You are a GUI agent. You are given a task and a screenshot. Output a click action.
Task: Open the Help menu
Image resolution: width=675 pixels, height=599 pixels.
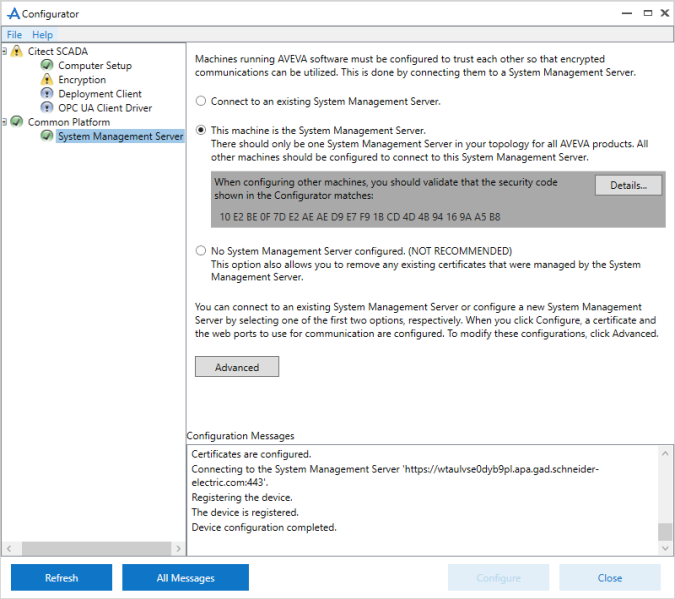coord(42,35)
